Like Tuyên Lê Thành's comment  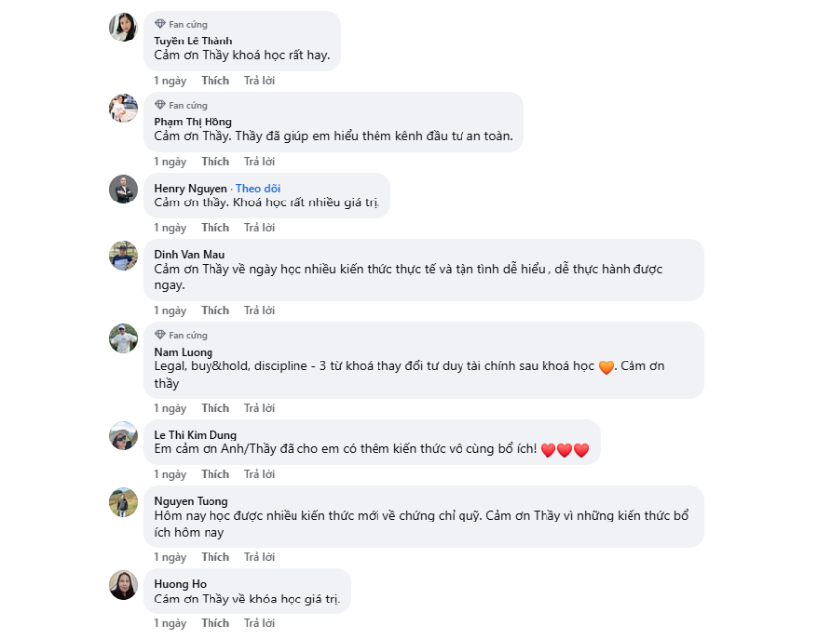[x=214, y=80]
